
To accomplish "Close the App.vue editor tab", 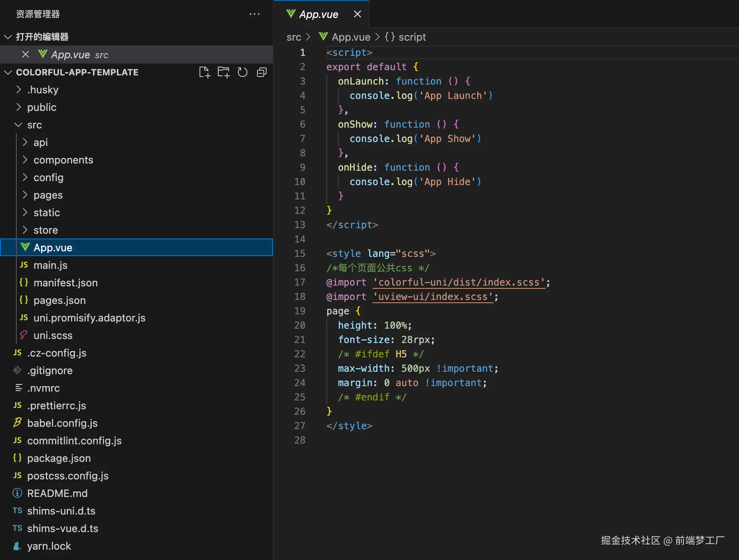I will pyautogui.click(x=358, y=14).
